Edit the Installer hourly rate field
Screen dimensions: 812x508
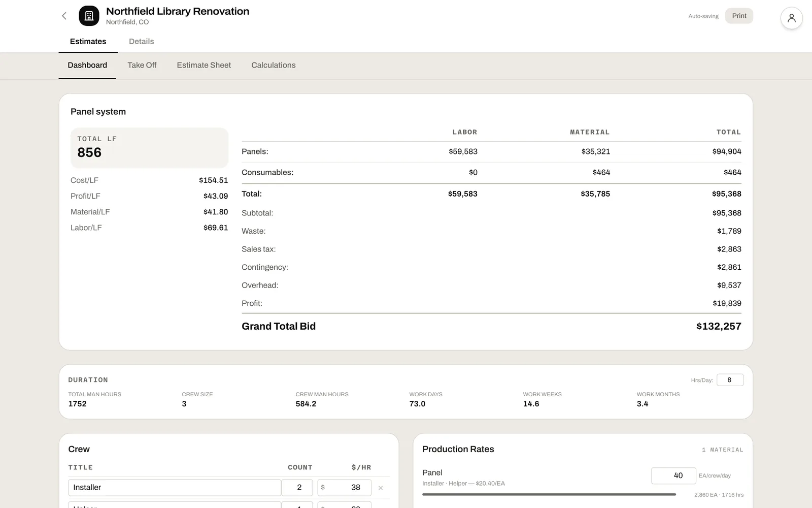coord(345,488)
